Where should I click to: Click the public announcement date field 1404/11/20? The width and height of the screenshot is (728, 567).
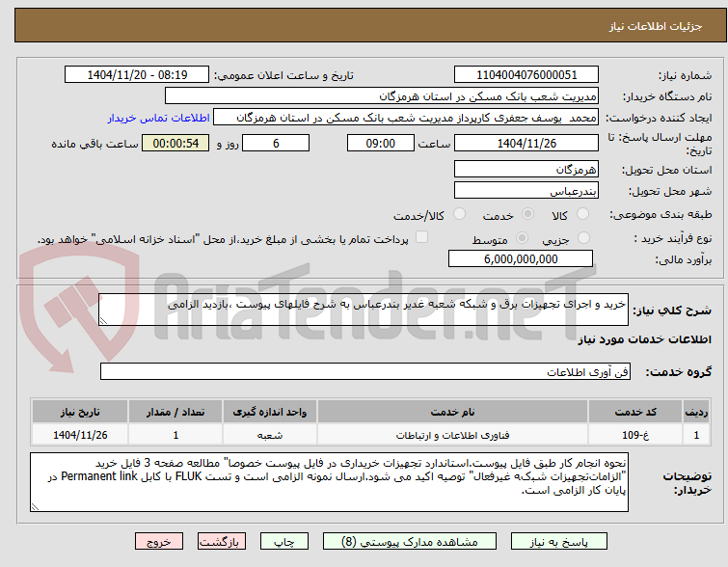coord(137,75)
